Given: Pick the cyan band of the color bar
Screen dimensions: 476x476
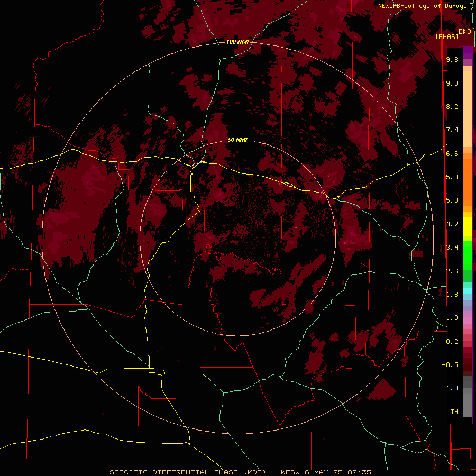Looking at the screenshot, I should pyautogui.click(x=467, y=291).
